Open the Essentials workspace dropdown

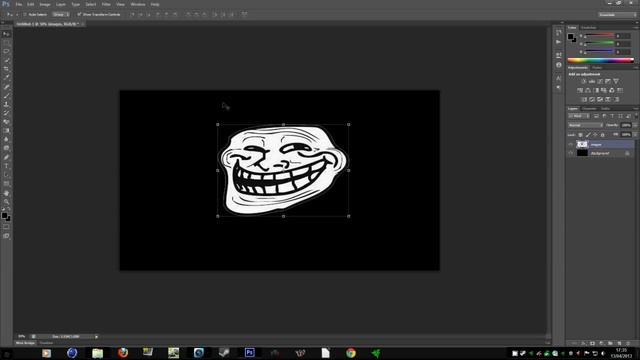pos(617,14)
